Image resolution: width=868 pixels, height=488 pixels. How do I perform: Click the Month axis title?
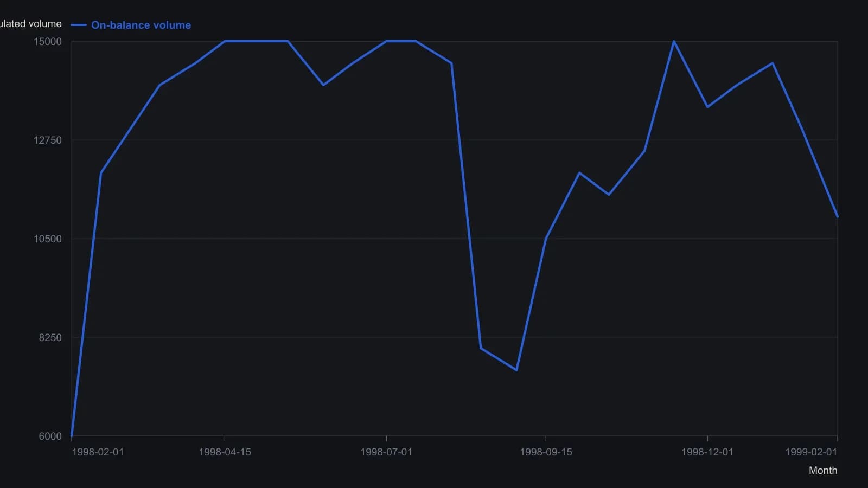click(x=823, y=471)
